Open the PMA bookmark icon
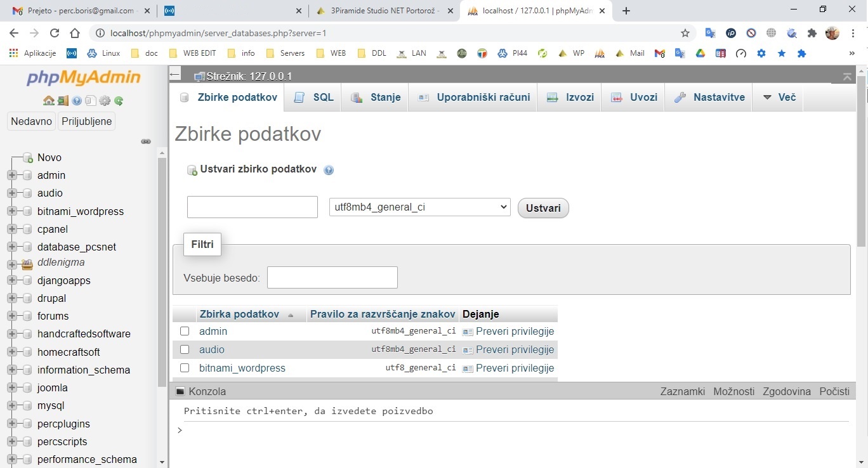Viewport: 868px width, 468px height. tap(600, 53)
